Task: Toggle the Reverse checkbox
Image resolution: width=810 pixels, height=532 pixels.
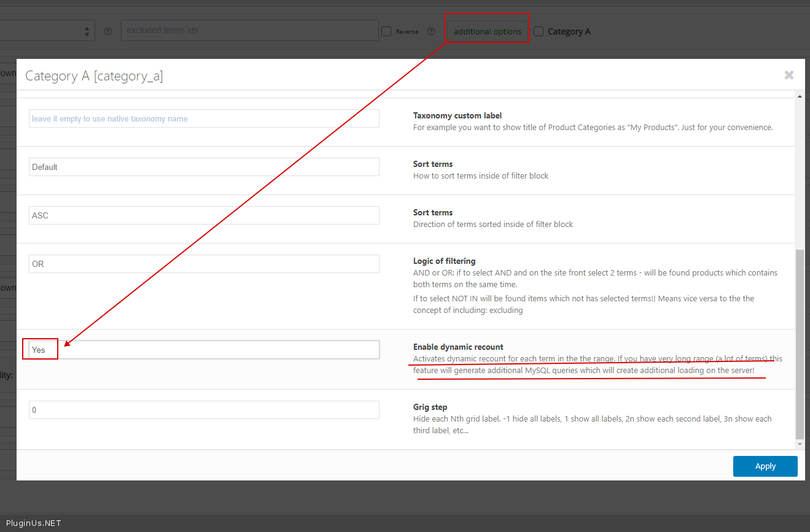Action: [386, 31]
